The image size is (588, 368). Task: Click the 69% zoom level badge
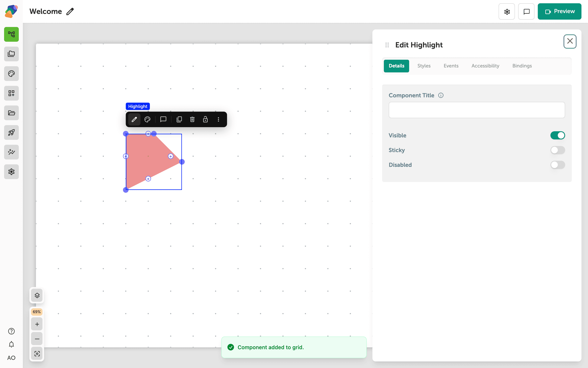point(37,312)
